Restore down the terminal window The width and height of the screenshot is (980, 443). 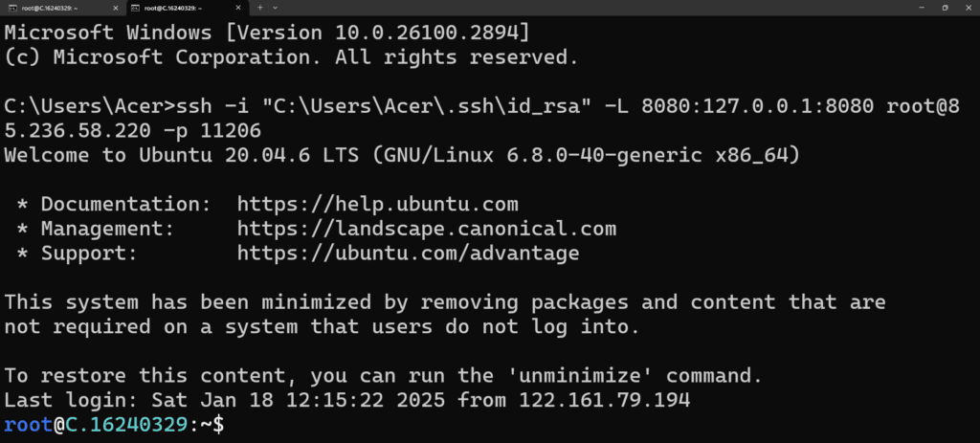point(945,8)
